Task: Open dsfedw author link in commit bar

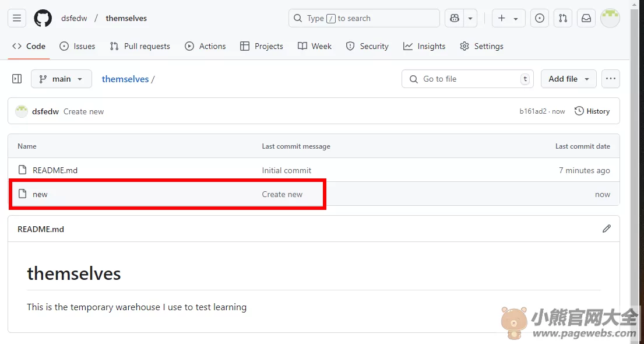Action: tap(45, 111)
